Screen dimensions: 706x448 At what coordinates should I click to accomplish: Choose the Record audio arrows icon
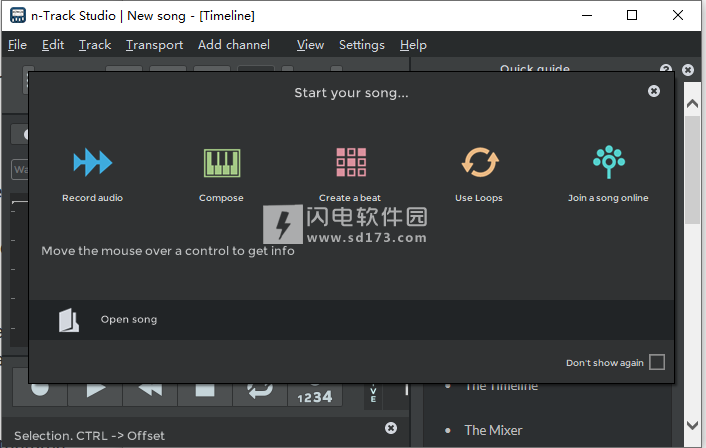click(93, 162)
